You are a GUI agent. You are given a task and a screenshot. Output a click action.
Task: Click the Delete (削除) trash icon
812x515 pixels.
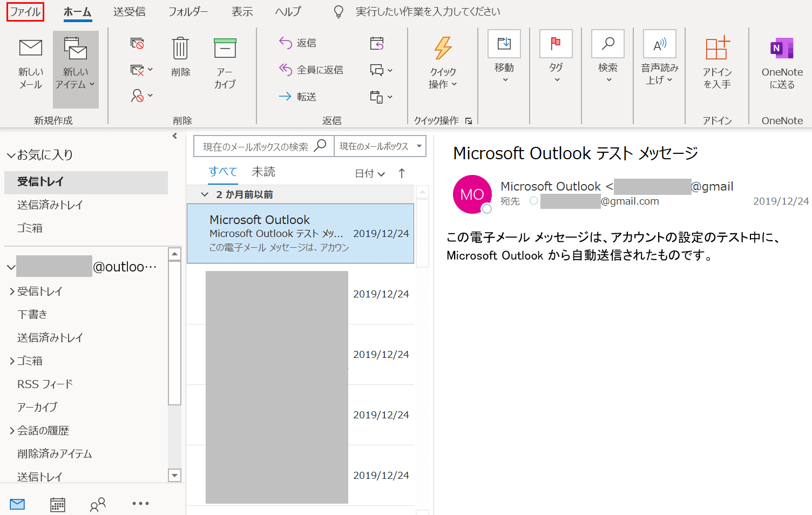click(180, 49)
